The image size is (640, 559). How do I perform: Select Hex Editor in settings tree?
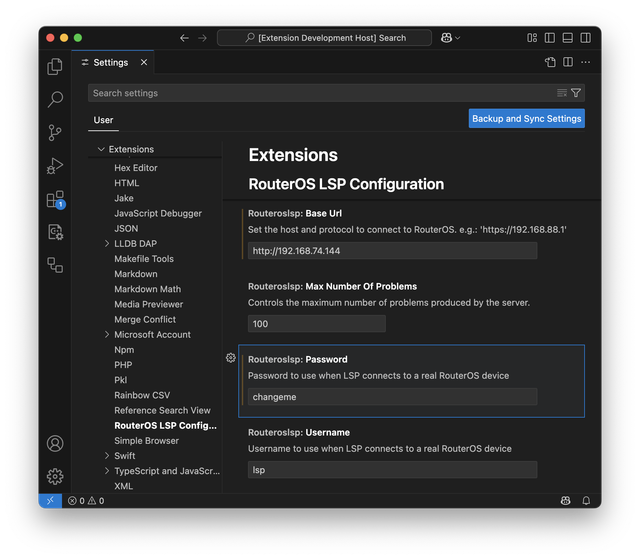tap(136, 168)
